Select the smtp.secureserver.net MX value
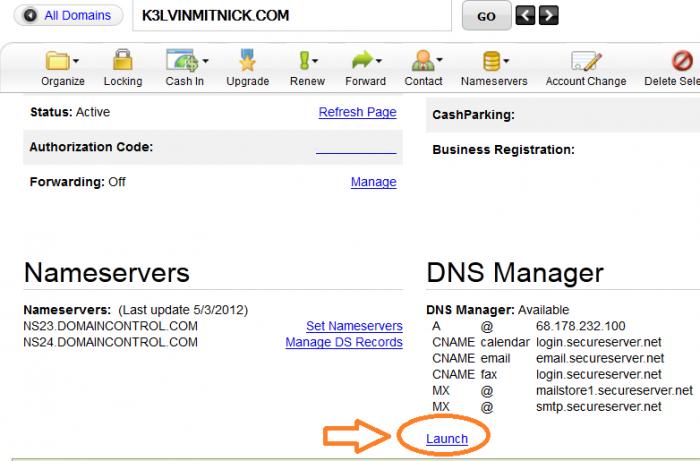700x461 pixels. 599,407
